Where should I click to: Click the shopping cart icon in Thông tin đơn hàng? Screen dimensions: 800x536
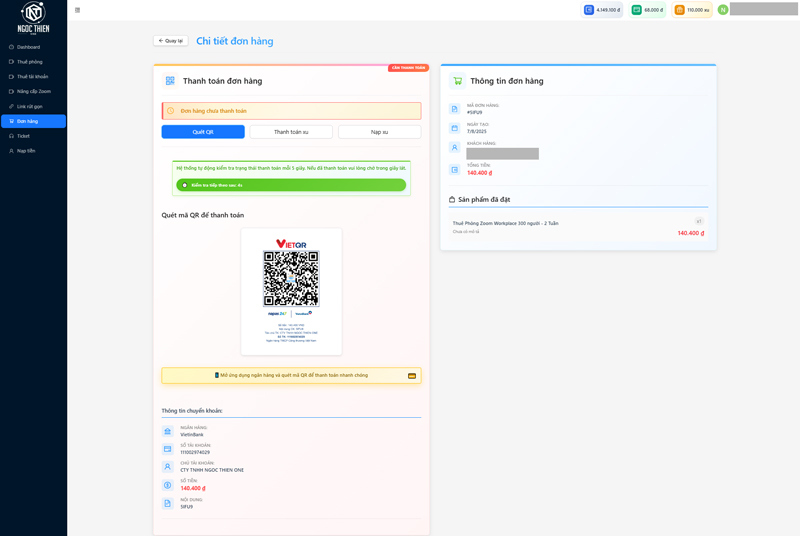pyautogui.click(x=458, y=81)
